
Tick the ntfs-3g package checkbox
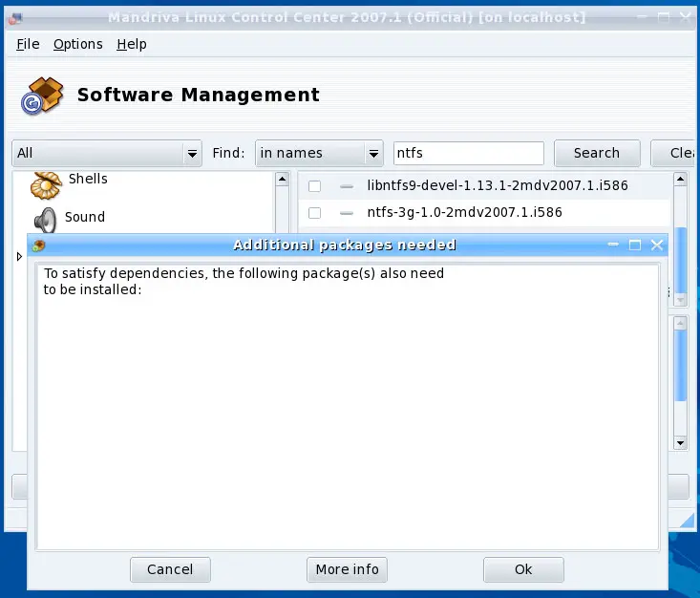click(x=314, y=213)
